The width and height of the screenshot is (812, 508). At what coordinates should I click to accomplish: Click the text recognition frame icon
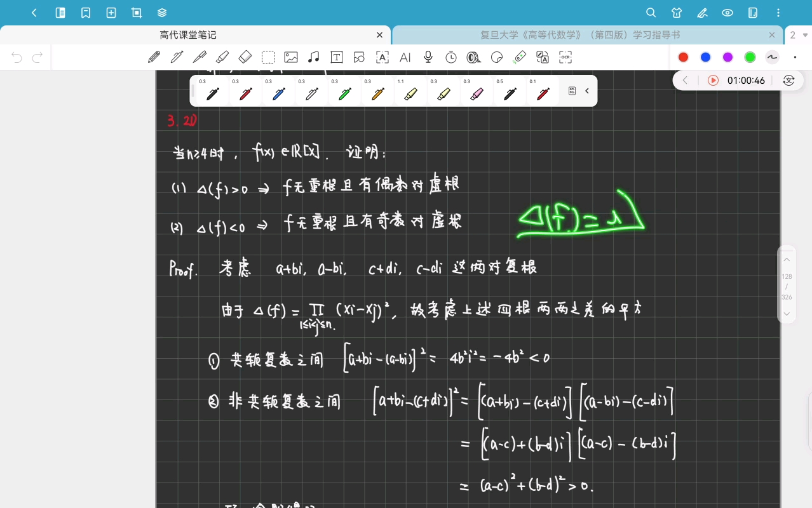382,57
